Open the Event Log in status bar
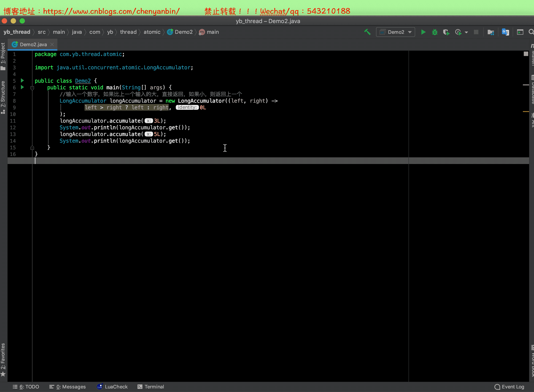Viewport: 534px width, 392px height. (509, 387)
